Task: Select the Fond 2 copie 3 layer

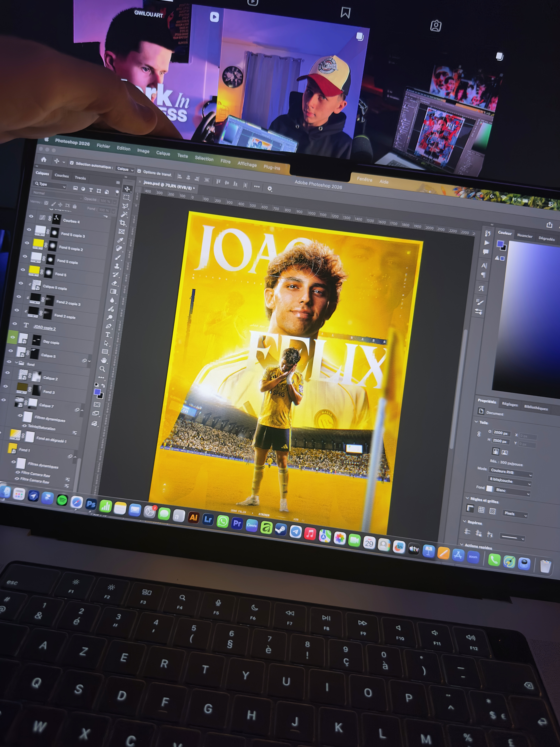Action: pos(69,303)
